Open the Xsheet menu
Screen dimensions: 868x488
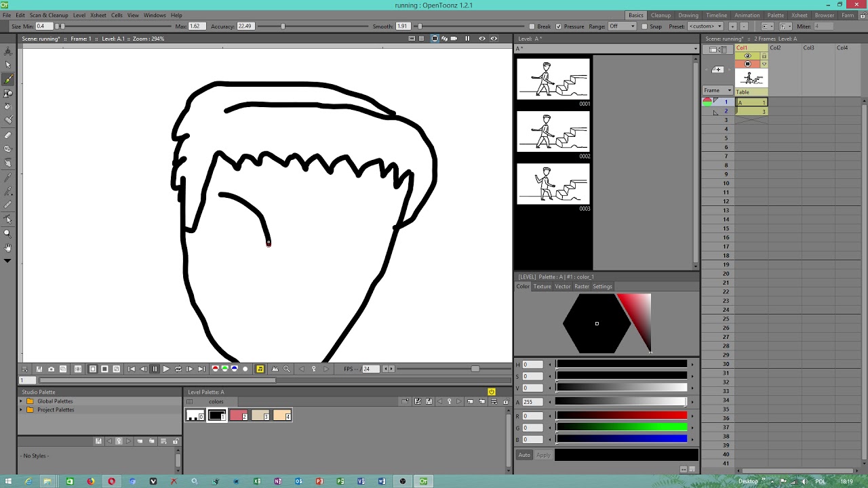pyautogui.click(x=98, y=15)
